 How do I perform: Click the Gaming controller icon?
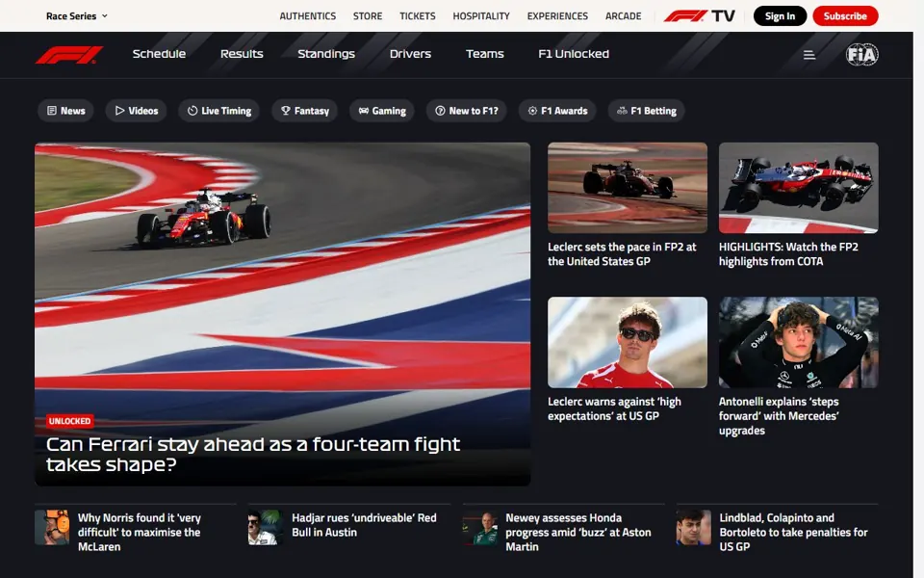point(364,111)
